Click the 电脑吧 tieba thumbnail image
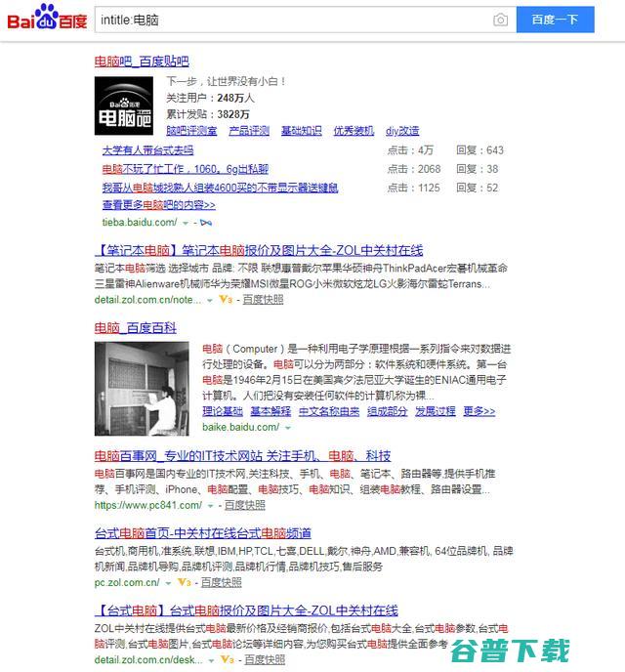This screenshot has height=672, width=625. click(x=124, y=105)
